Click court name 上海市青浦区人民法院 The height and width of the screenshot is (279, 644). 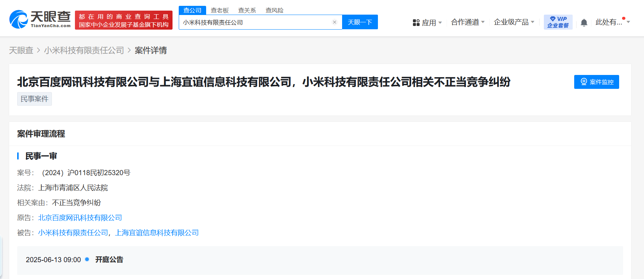click(x=73, y=188)
